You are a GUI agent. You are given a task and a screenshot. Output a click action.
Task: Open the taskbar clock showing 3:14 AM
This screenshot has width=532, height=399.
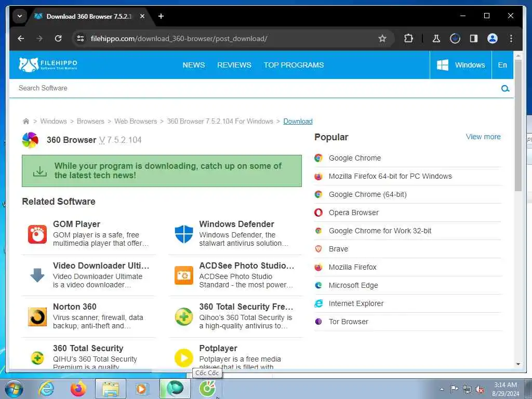click(506, 389)
